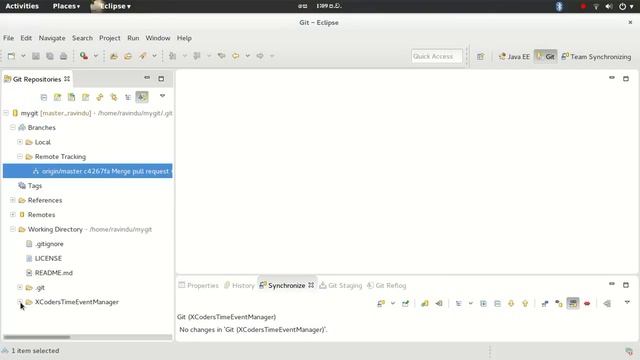640x360 pixels.
Task: Go to previous difference up-arrow icon
Action: pyautogui.click(x=525, y=303)
